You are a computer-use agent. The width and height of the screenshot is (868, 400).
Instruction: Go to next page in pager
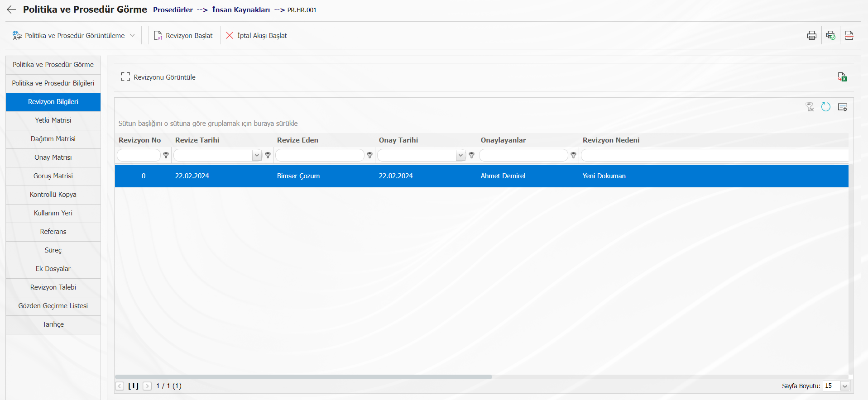click(x=147, y=386)
